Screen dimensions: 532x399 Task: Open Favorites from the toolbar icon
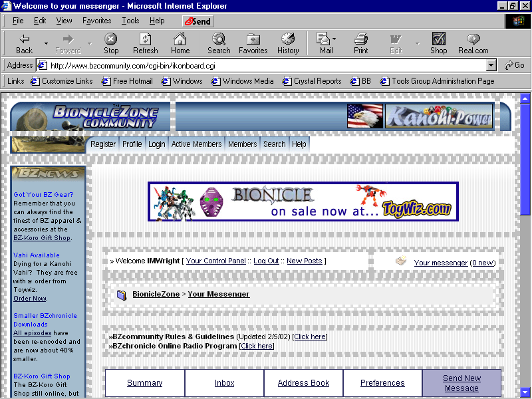tap(255, 43)
